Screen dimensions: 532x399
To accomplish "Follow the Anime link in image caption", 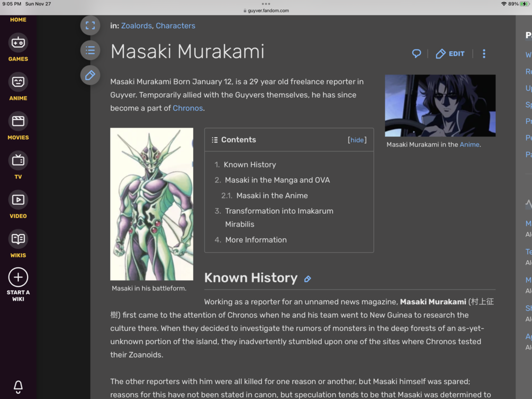I will click(x=470, y=145).
